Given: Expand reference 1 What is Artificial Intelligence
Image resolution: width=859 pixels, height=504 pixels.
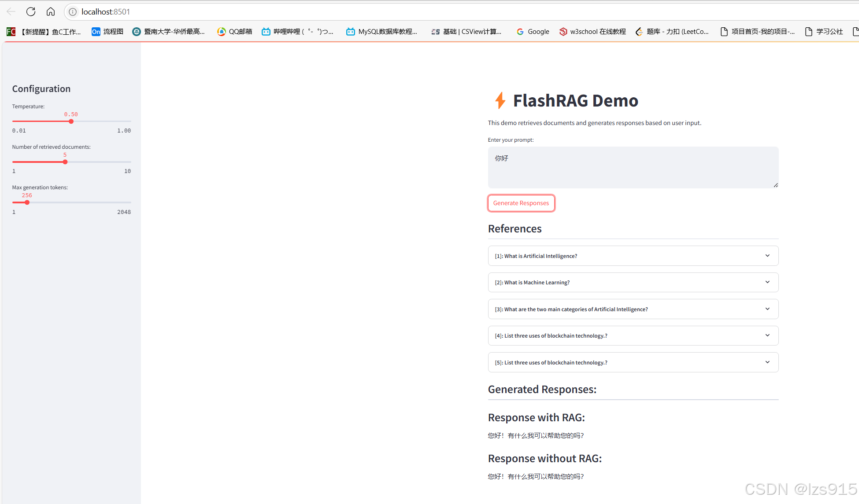Looking at the screenshot, I should 633,256.
